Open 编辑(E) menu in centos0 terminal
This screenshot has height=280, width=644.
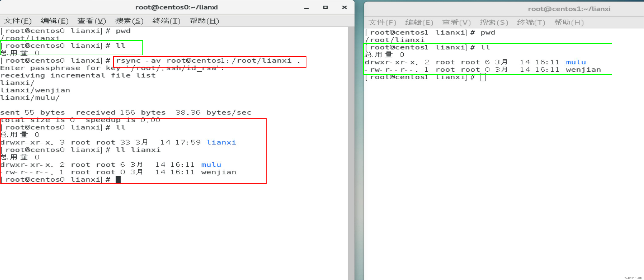54,21
